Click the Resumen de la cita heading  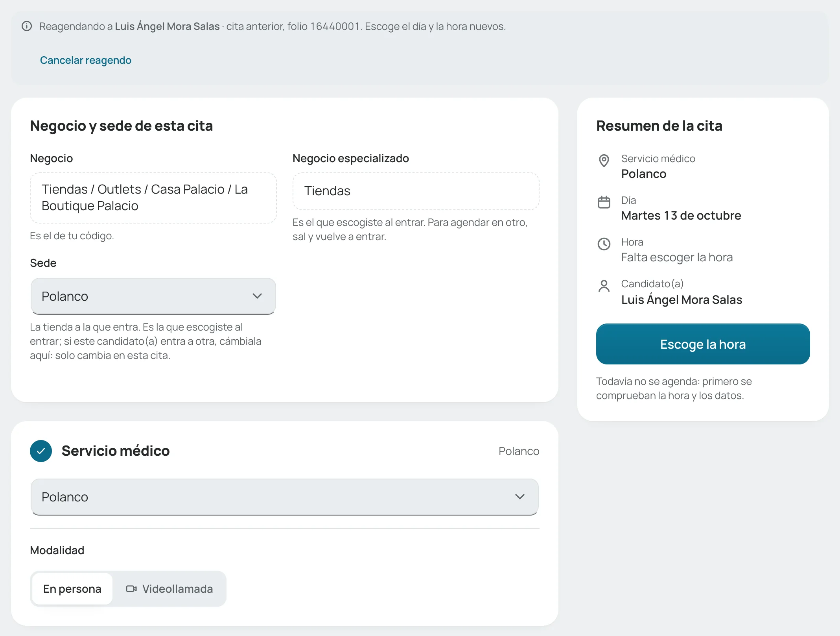659,126
